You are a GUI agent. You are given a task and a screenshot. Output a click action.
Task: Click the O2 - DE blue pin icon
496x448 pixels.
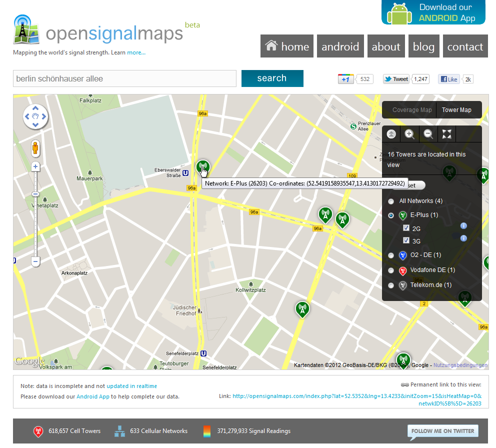click(402, 255)
